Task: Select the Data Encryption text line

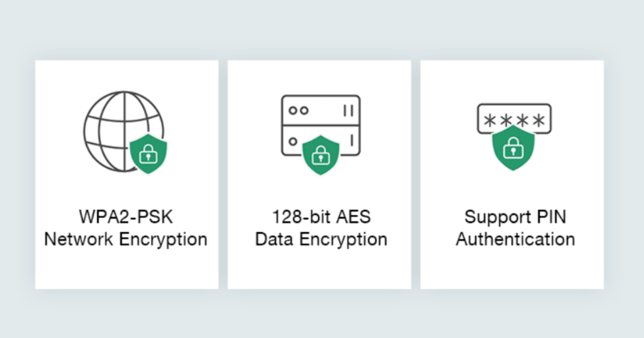Action: click(321, 239)
